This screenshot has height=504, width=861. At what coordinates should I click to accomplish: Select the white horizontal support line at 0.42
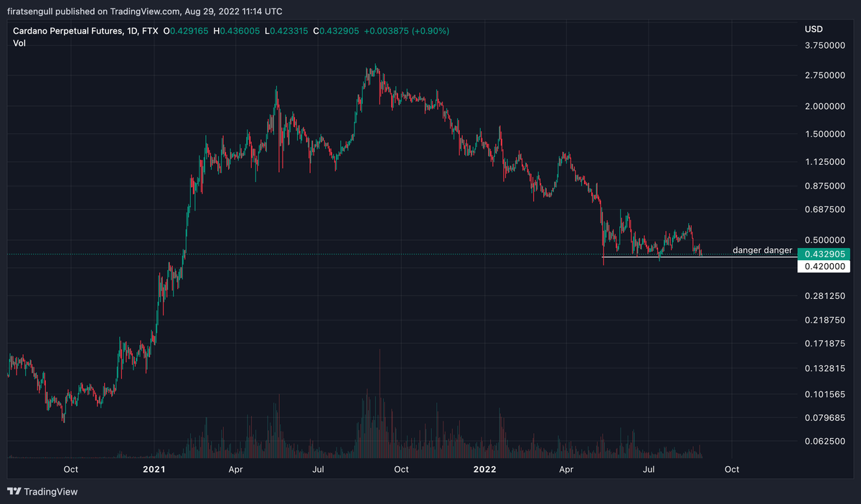(x=700, y=256)
